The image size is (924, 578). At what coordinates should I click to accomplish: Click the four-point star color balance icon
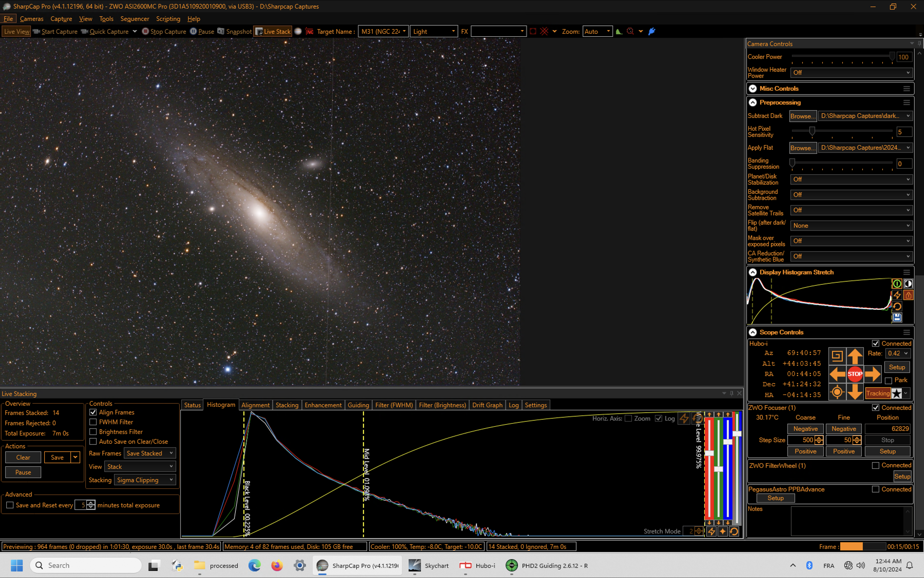(723, 531)
